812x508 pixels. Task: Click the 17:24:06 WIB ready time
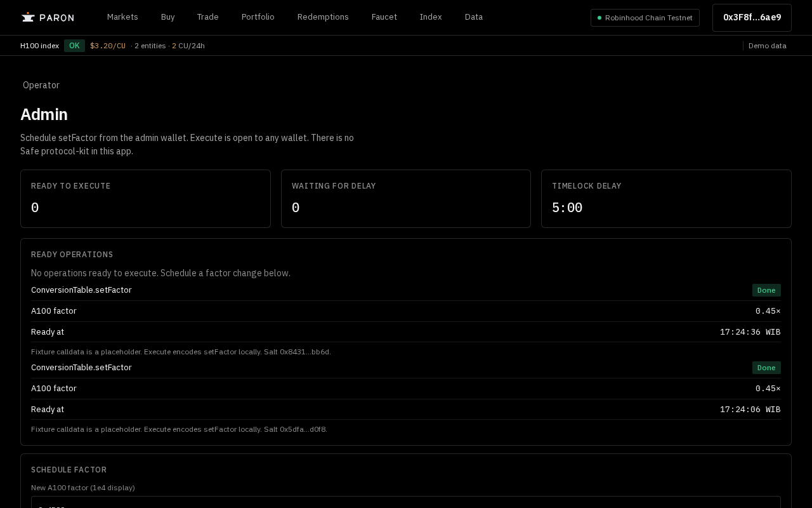(x=750, y=410)
